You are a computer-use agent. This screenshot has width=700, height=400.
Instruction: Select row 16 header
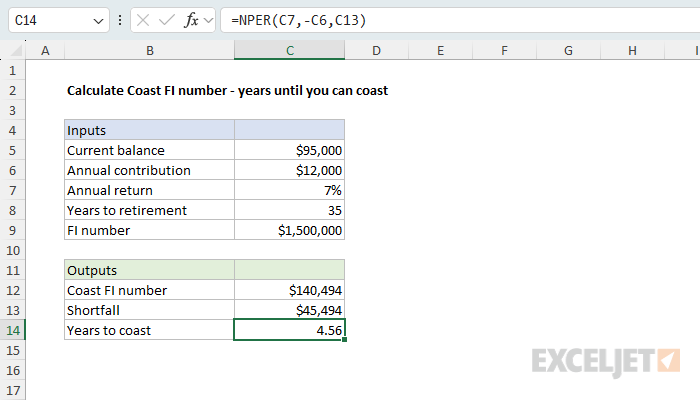click(12, 371)
